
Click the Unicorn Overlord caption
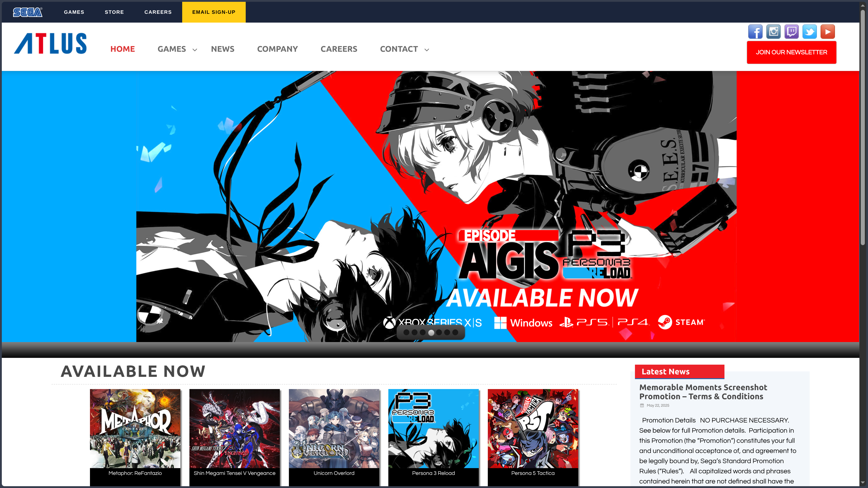tap(334, 473)
